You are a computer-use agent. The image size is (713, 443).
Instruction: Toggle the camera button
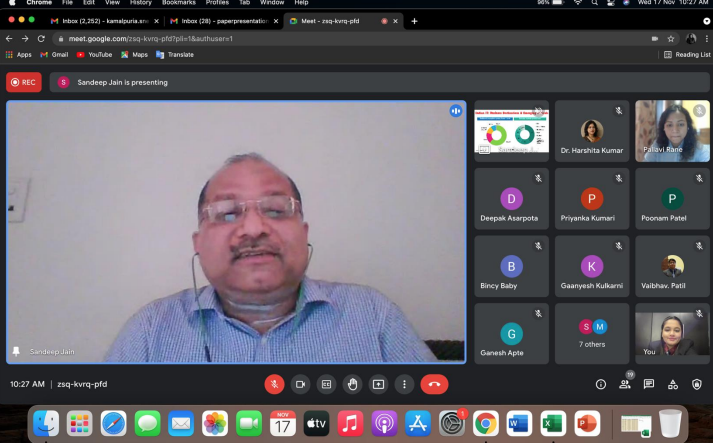tap(300, 384)
